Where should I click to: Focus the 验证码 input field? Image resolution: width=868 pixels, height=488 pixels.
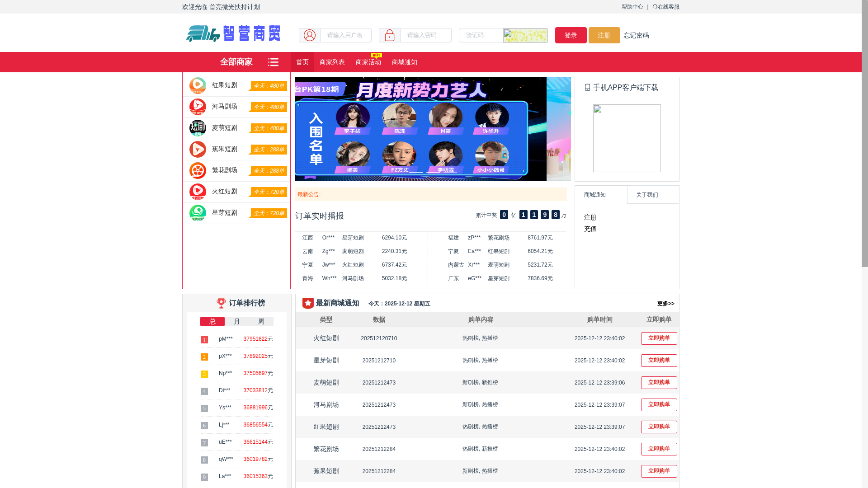[x=481, y=35]
